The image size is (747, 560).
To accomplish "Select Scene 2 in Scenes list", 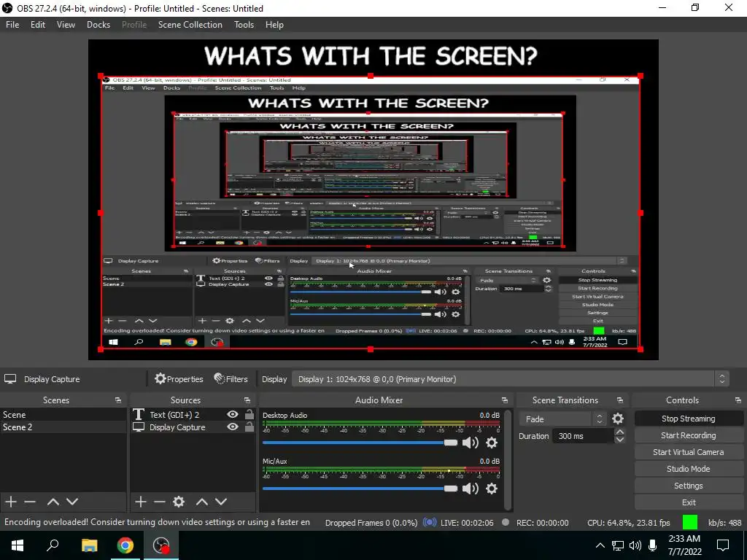I will click(x=63, y=427).
